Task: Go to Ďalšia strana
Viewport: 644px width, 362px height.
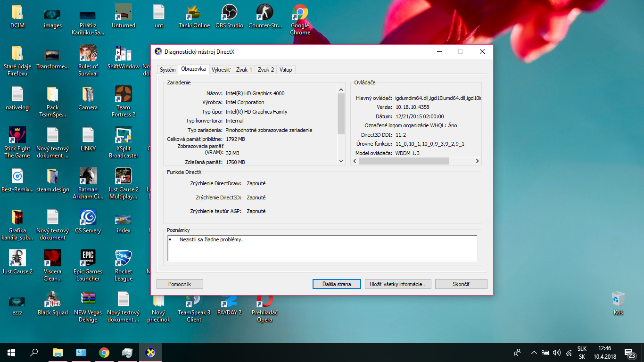Action: 337,284
